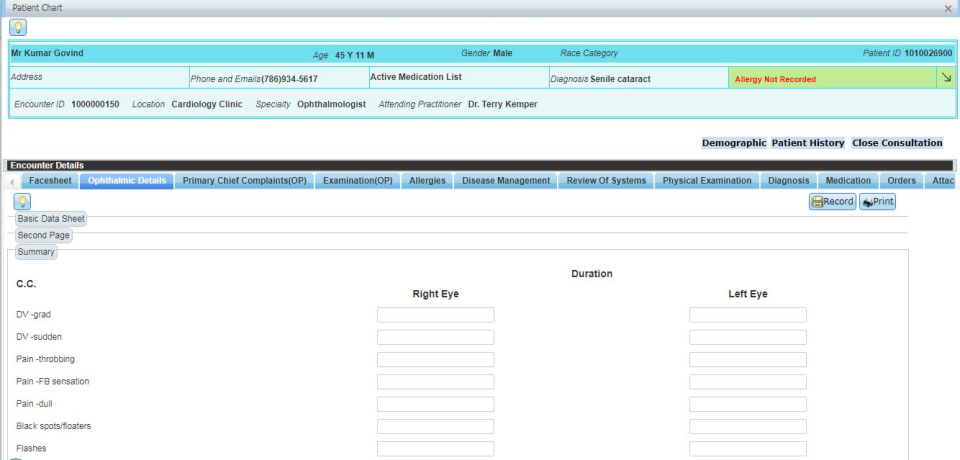Expand the Second Page section
Screen dimensions: 960x460
(x=43, y=235)
